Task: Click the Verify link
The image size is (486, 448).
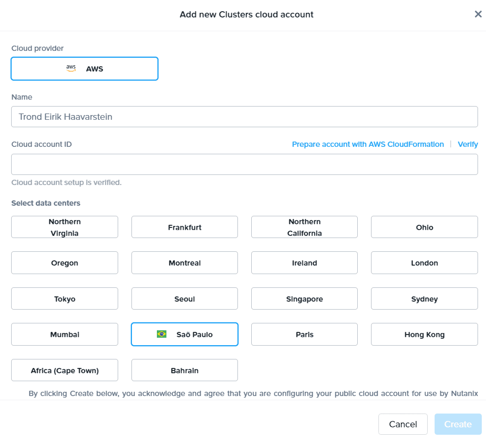Action: (467, 144)
